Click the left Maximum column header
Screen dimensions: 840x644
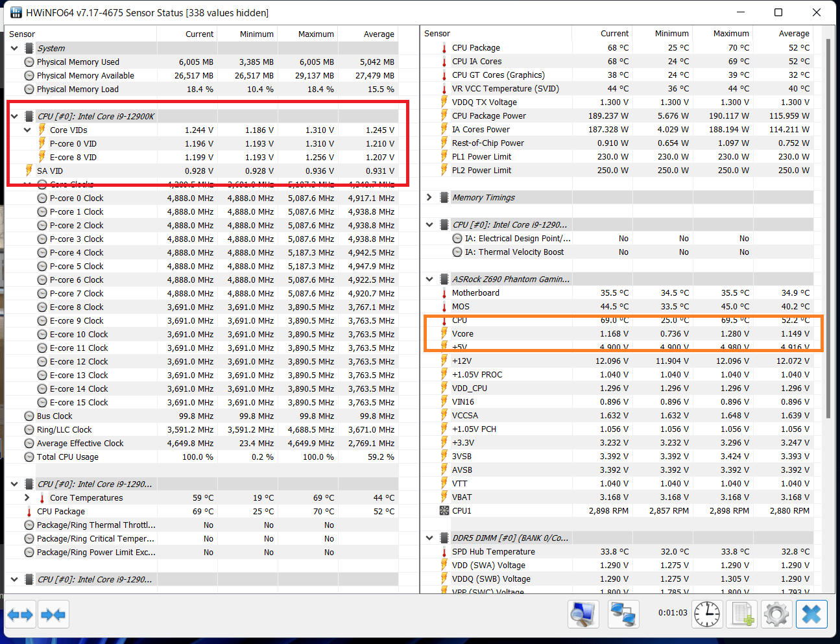(307, 34)
